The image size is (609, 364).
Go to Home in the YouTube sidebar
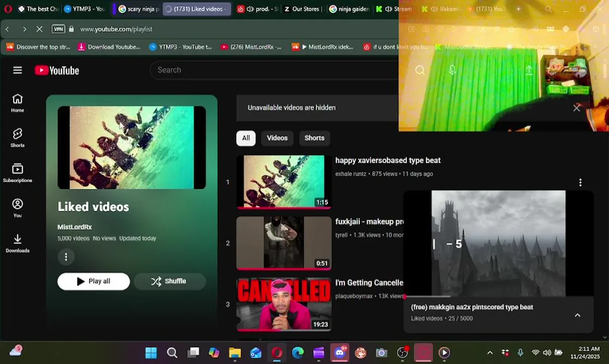click(18, 103)
